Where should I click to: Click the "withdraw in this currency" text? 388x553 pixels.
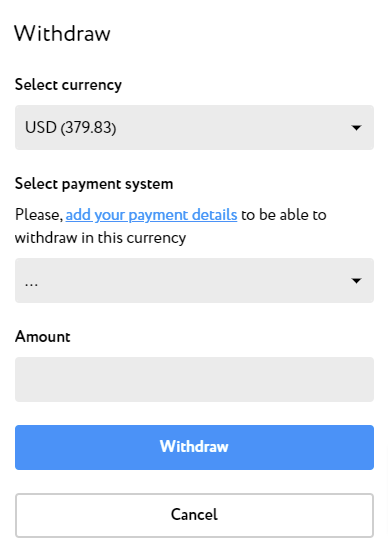pyautogui.click(x=100, y=238)
